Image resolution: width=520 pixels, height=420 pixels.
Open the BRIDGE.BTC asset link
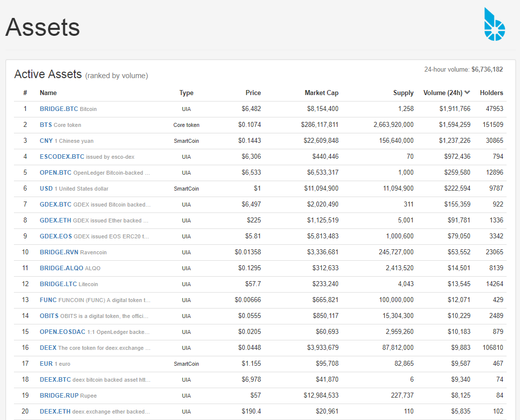point(59,109)
